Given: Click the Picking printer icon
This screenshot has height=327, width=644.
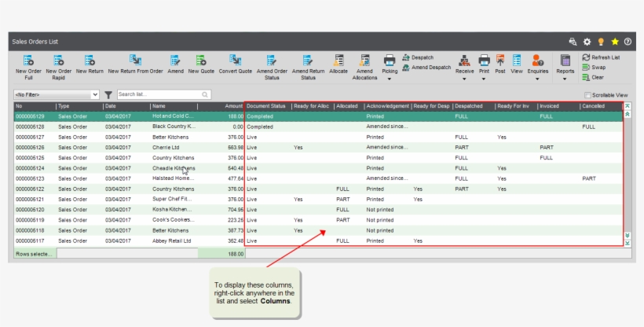Looking at the screenshot, I should [390, 61].
